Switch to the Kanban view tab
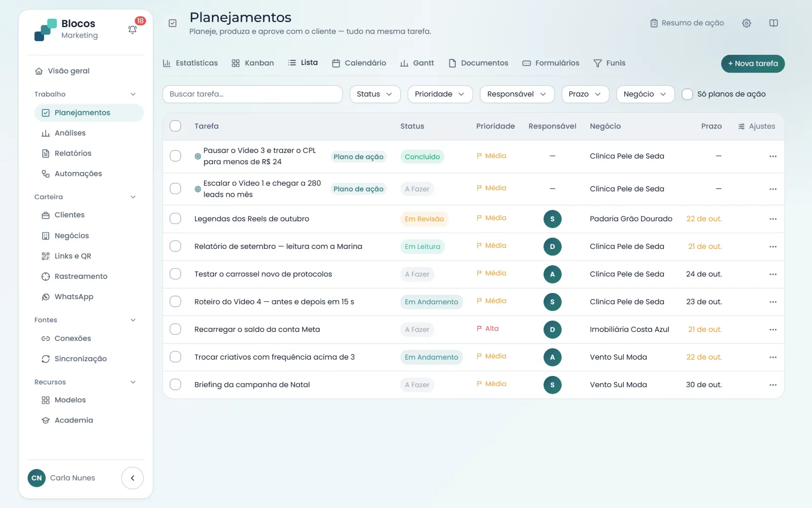The height and width of the screenshot is (508, 812). coord(253,63)
